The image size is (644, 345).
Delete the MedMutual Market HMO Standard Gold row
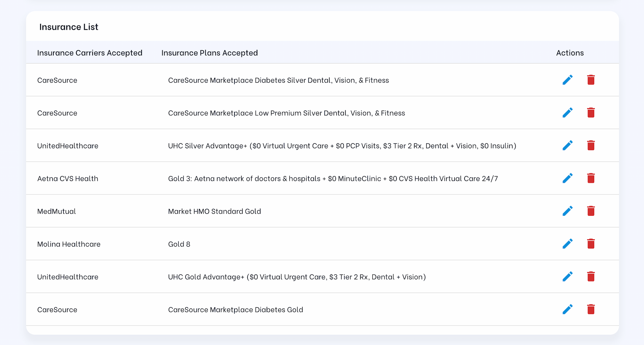pos(591,211)
